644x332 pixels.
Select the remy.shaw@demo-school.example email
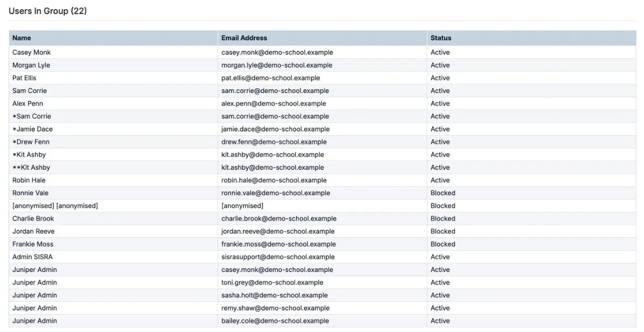point(275,308)
